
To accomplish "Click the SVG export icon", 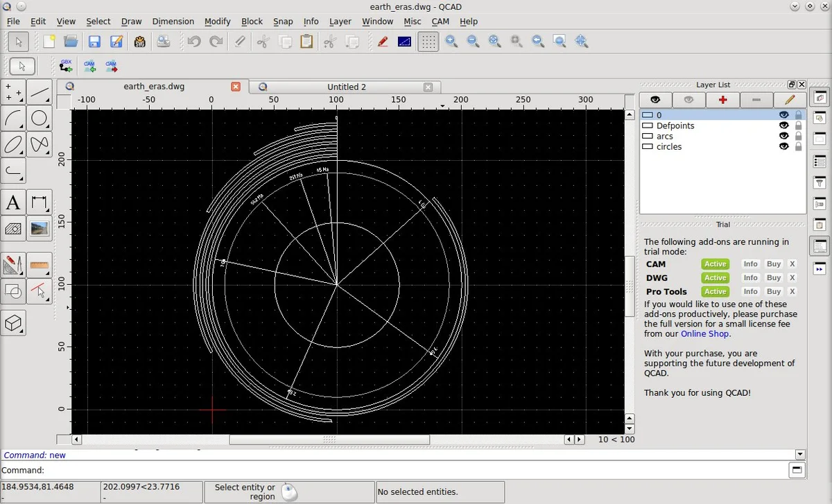I will [x=139, y=42].
